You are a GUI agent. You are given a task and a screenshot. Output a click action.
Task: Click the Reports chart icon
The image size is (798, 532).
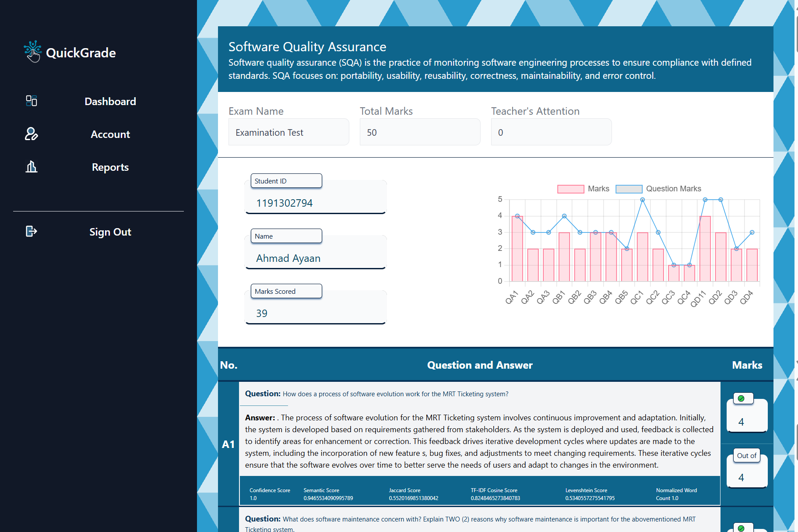[x=32, y=167]
